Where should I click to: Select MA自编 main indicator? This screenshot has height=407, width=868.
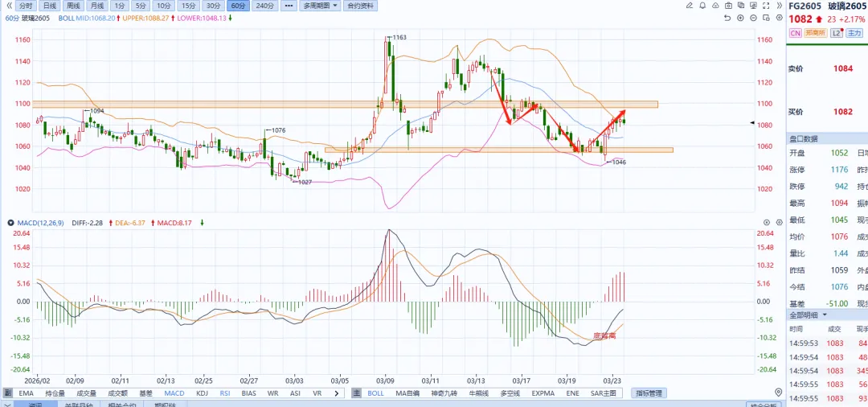tap(408, 393)
